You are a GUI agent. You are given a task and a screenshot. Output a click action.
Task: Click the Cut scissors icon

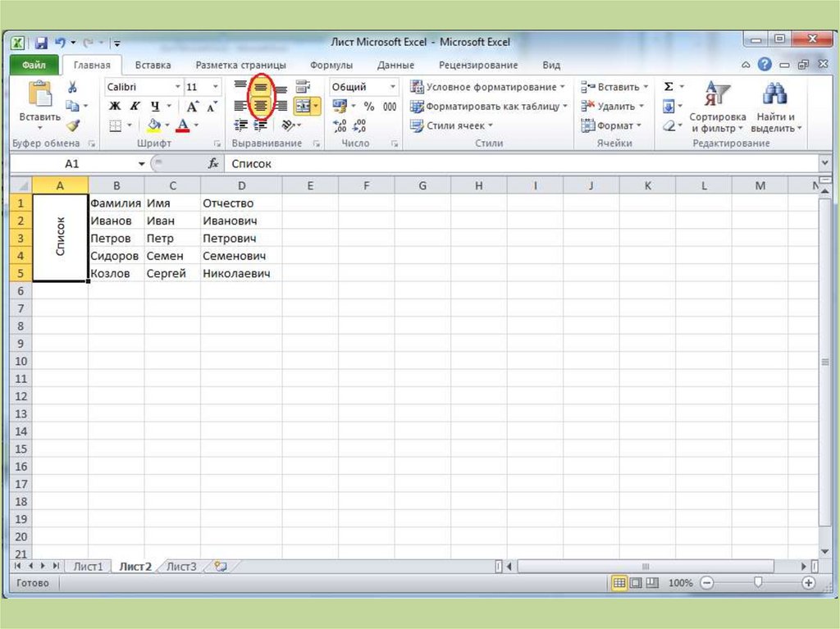pos(72,87)
